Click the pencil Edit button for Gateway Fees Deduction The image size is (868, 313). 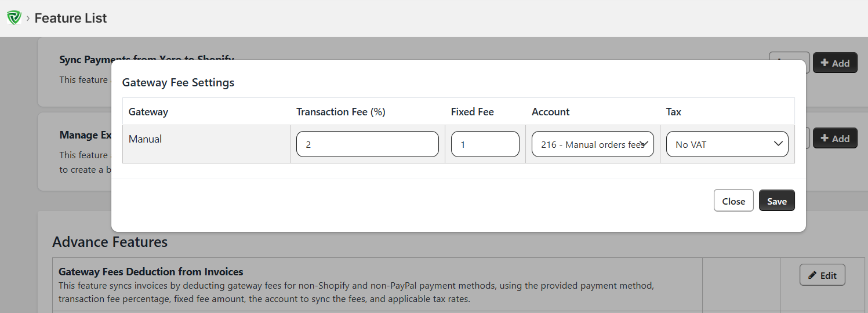point(822,275)
